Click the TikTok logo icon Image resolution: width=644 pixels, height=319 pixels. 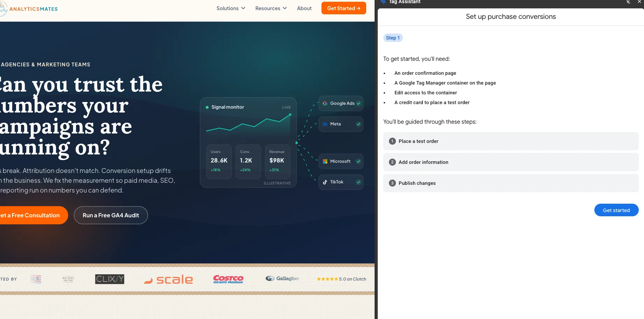(x=325, y=182)
